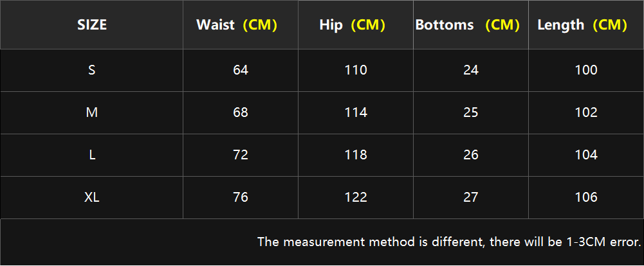This screenshot has height=266, width=644.
Task: Click length value 104
Action: [586, 155]
